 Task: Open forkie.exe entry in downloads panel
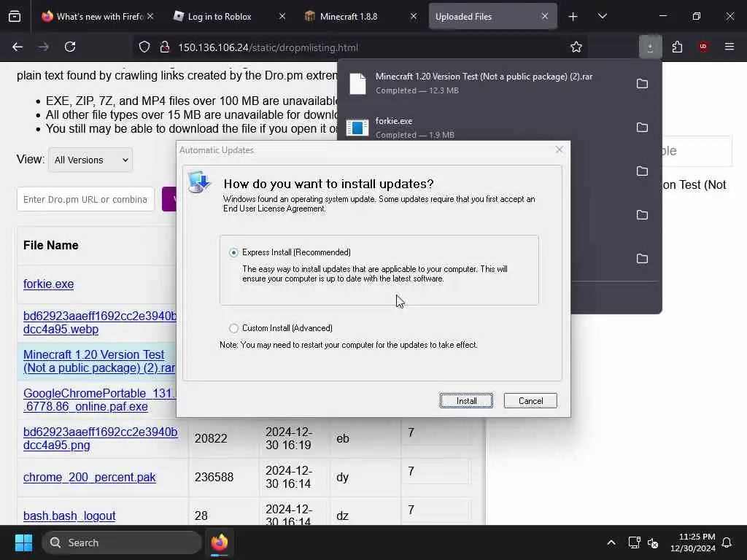click(x=486, y=128)
